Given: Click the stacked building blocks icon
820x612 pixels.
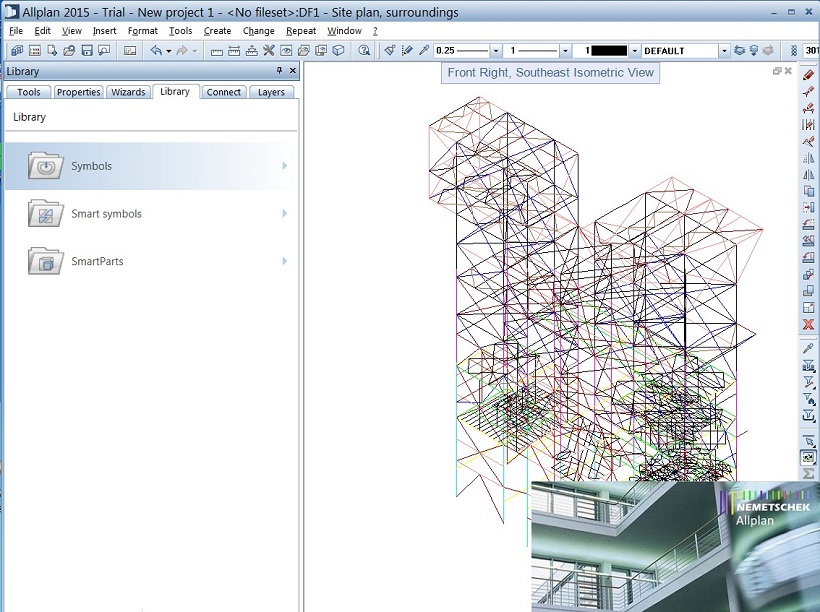Looking at the screenshot, I should tap(17, 51).
